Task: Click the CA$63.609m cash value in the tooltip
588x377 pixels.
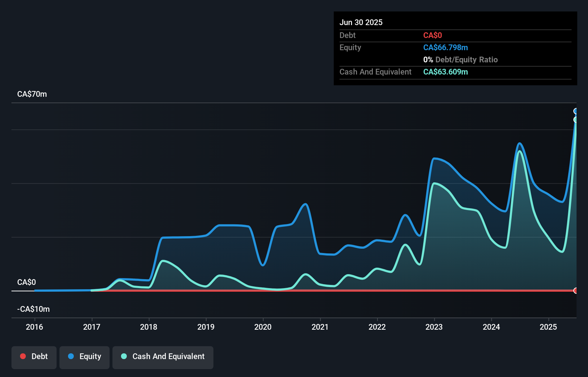Action: (x=445, y=72)
